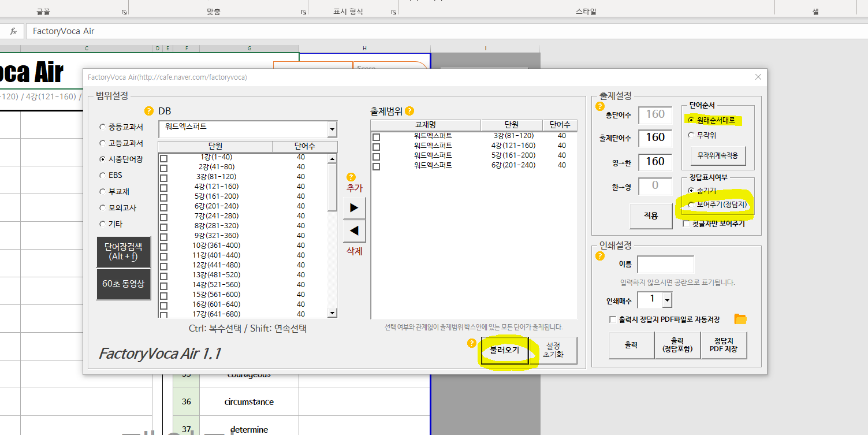
Task: Choose 무작위 word order
Action: [x=691, y=135]
